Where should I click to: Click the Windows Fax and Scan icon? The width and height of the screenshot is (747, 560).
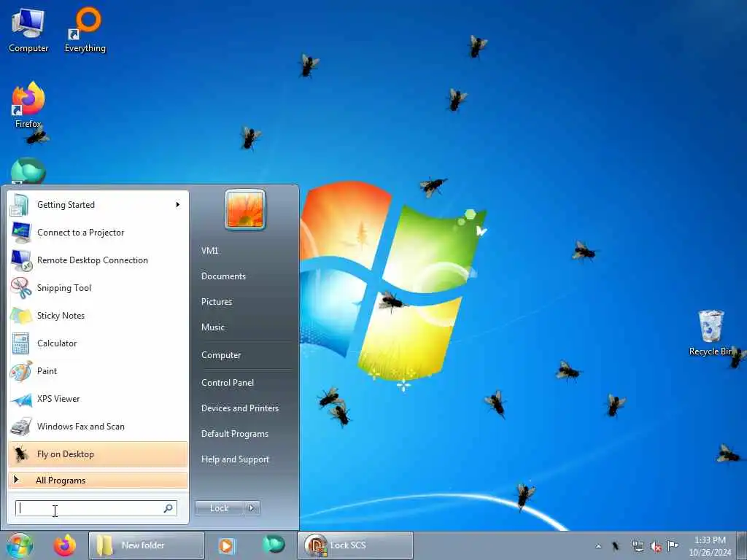click(x=21, y=427)
